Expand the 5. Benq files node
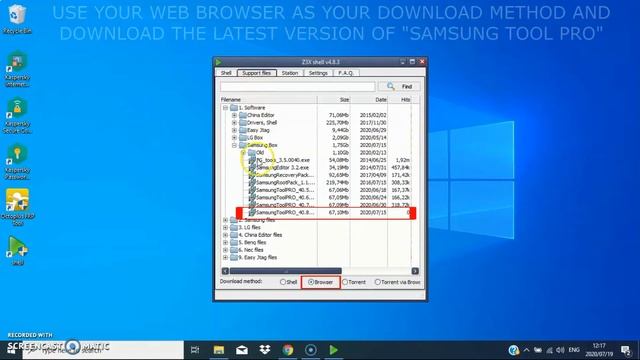This screenshot has width=640, height=360. (225, 242)
